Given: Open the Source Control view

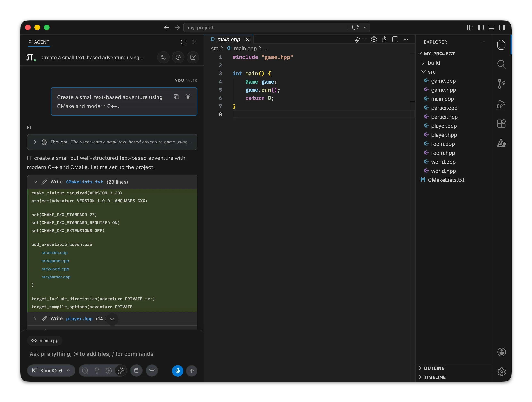Looking at the screenshot, I should click(501, 84).
